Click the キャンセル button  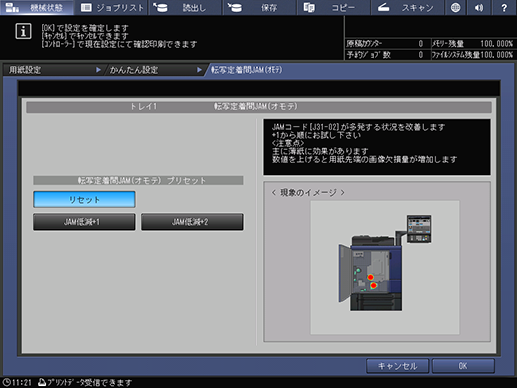397,366
